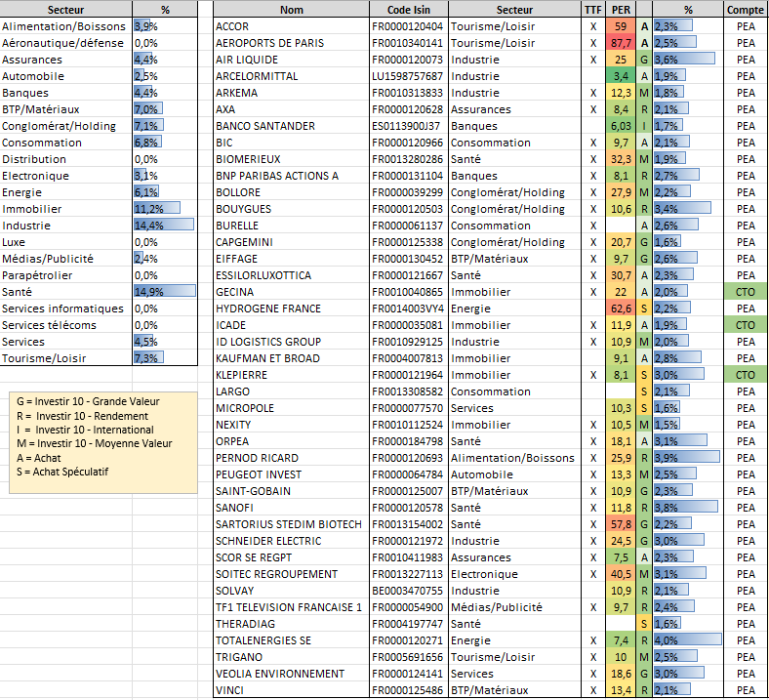Select Conglomérat/Holding in sector summary
769x700 pixels.
pyautogui.click(x=65, y=126)
